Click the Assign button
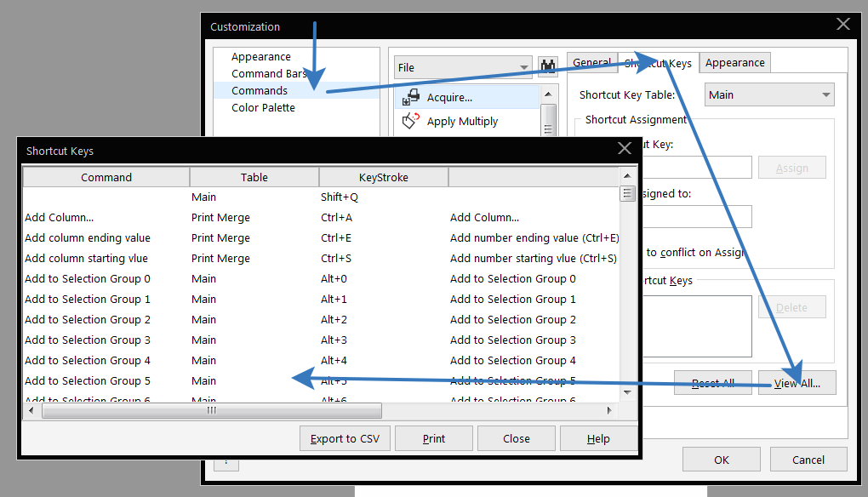The image size is (868, 497). coord(792,168)
